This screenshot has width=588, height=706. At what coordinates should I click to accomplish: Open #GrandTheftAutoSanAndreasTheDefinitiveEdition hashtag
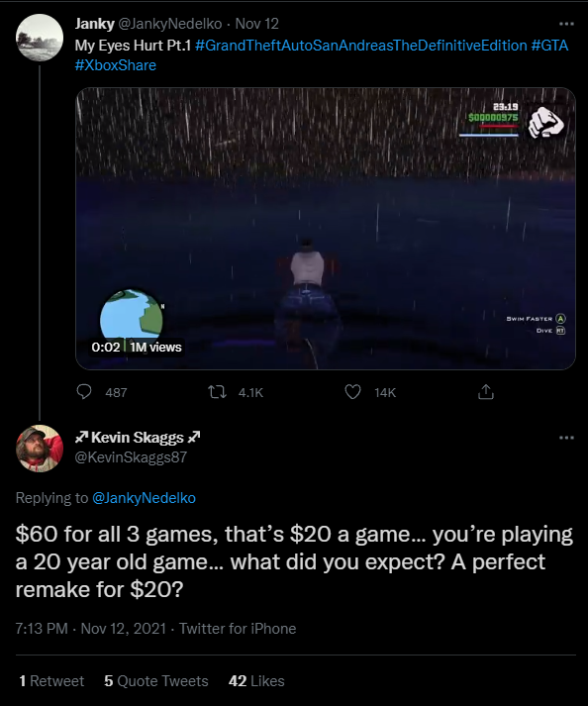(361, 46)
